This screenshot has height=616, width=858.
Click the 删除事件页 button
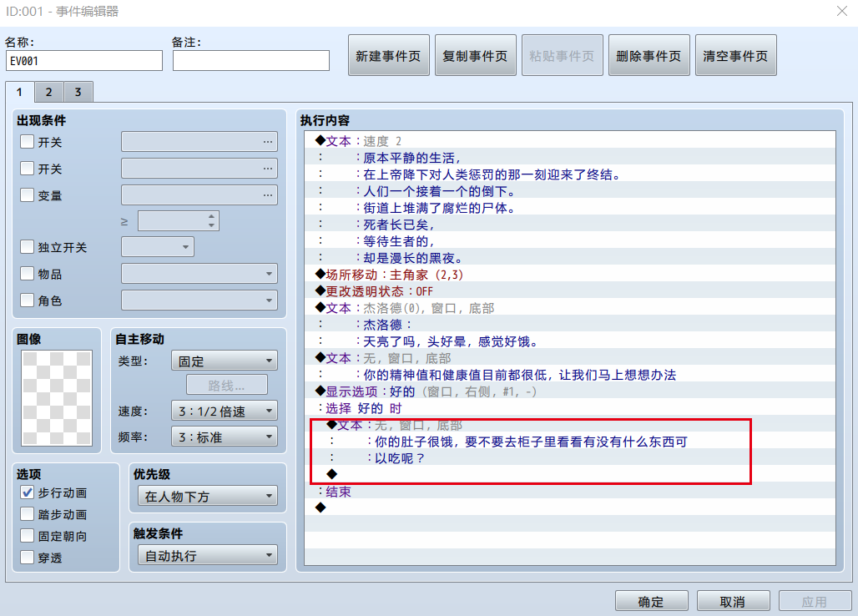click(649, 55)
